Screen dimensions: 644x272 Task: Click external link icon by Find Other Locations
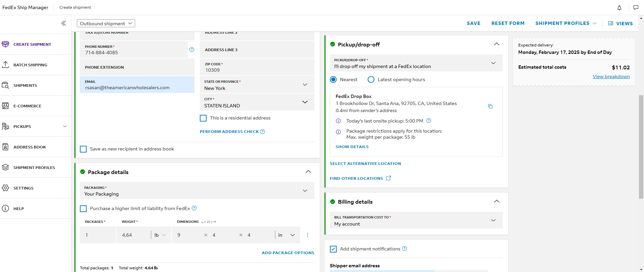point(389,178)
